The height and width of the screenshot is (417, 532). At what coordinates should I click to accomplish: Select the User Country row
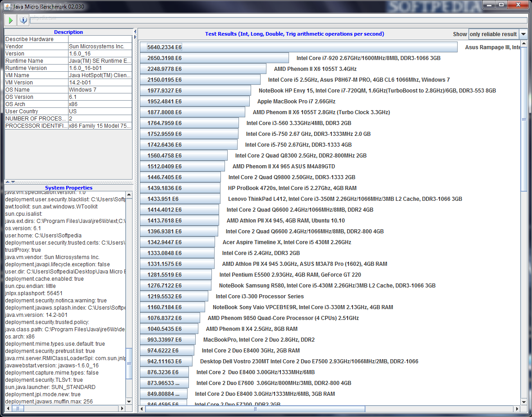coord(68,111)
